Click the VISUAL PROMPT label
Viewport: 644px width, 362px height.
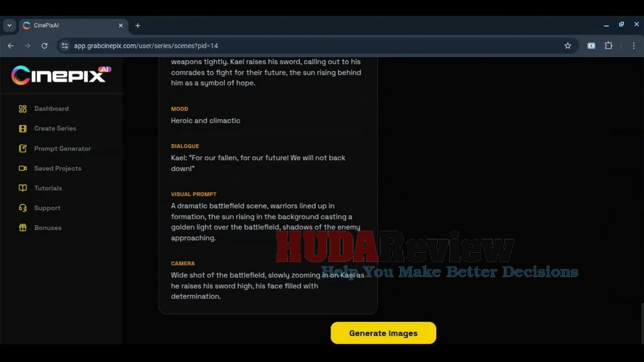pyautogui.click(x=194, y=194)
